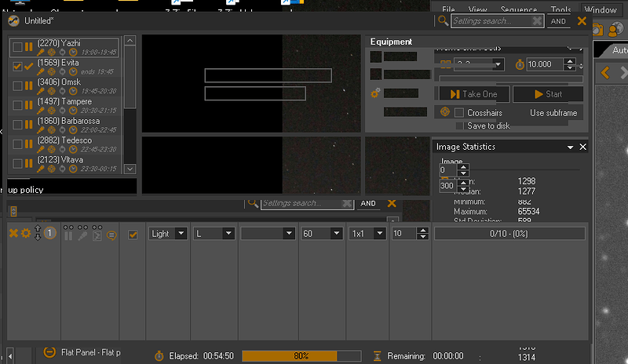Click the center target icon for (2882) Tedesco
The image size is (628, 364).
point(51,149)
